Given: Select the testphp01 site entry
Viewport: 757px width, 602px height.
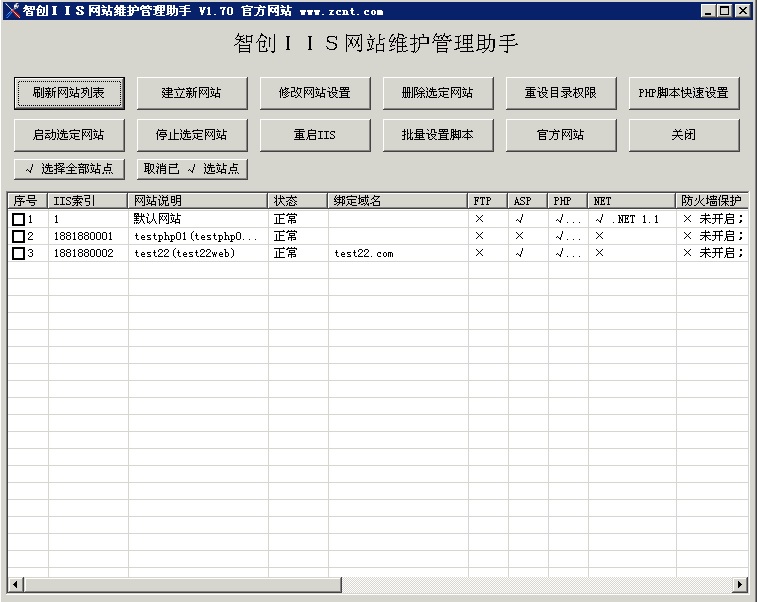Looking at the screenshot, I should coord(196,237).
